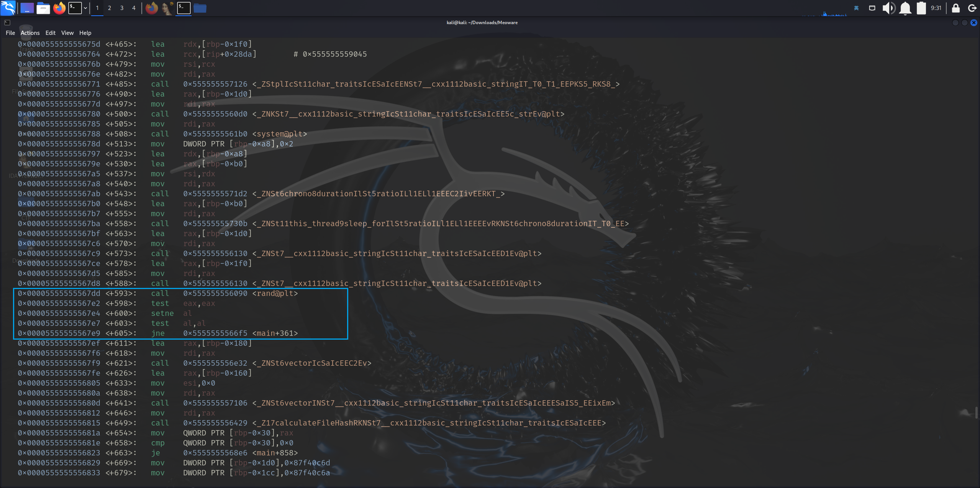Open the notifications bell icon

tap(905, 8)
